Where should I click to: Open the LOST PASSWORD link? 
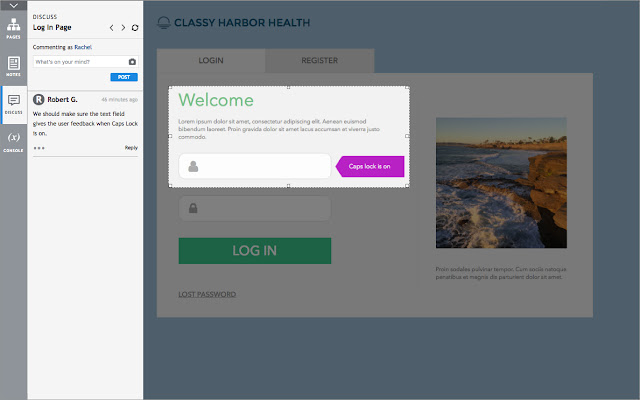(207, 294)
